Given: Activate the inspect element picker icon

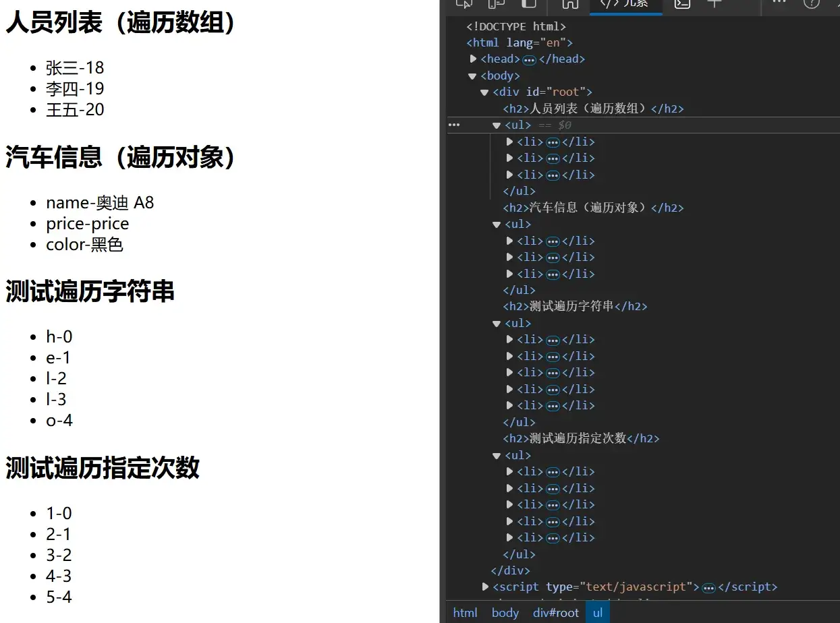Looking at the screenshot, I should click(x=464, y=3).
